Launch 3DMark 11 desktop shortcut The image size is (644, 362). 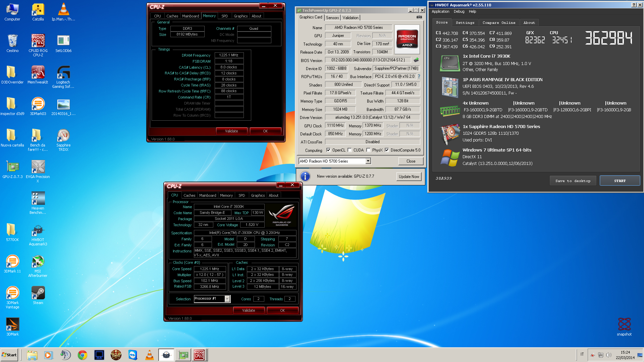click(x=12, y=264)
